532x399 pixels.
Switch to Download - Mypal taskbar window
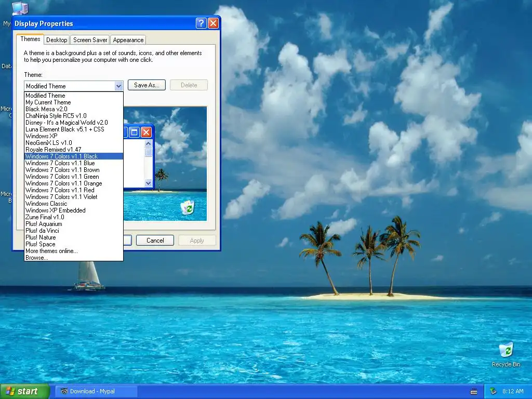tap(97, 391)
